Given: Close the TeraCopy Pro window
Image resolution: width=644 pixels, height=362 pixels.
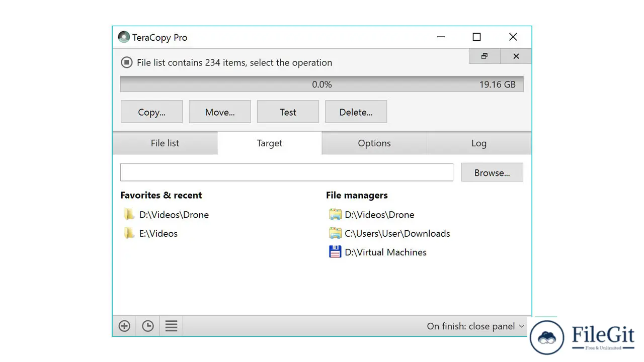Looking at the screenshot, I should (x=513, y=37).
